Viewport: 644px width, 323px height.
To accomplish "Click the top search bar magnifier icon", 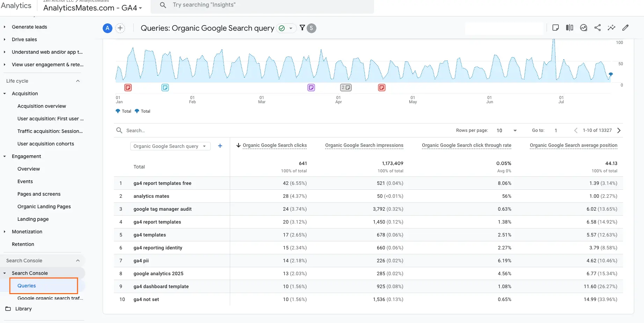I will (163, 5).
